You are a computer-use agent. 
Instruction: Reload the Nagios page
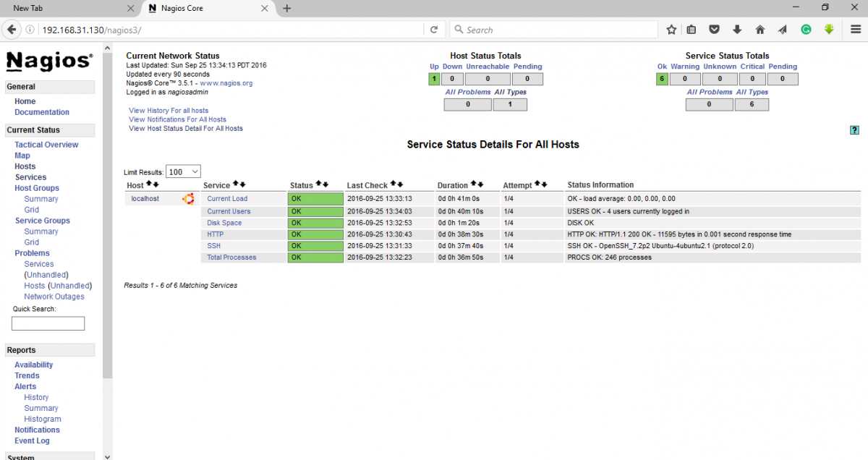point(434,30)
